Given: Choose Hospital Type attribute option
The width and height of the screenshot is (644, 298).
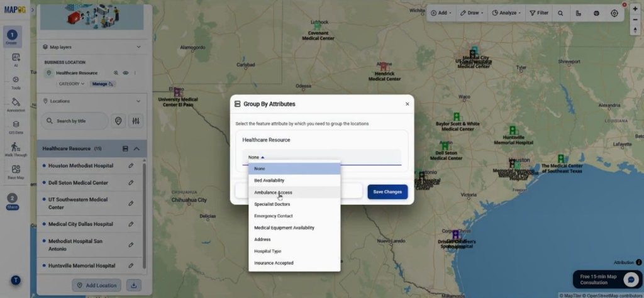Looking at the screenshot, I should 294,251.
